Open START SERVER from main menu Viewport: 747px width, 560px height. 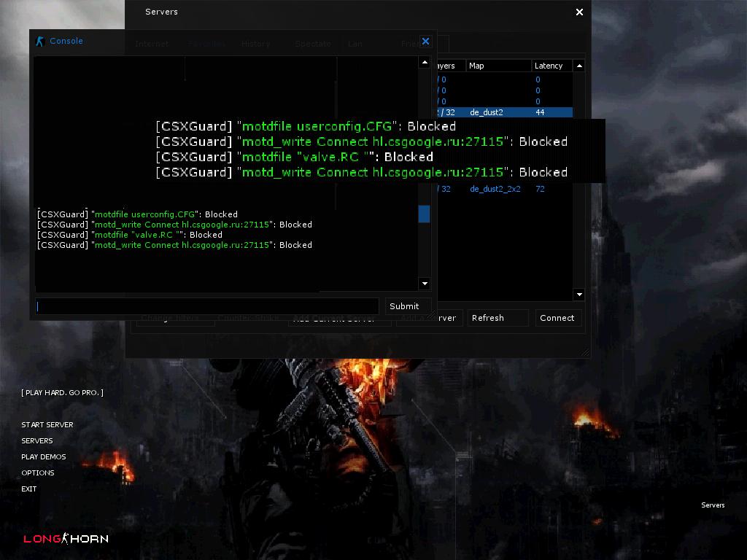pyautogui.click(x=47, y=425)
